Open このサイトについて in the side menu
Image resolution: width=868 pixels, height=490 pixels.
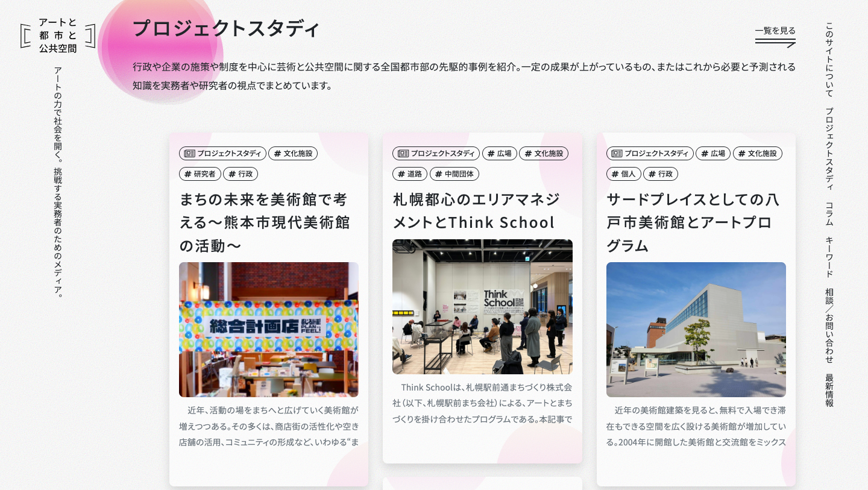(x=829, y=60)
